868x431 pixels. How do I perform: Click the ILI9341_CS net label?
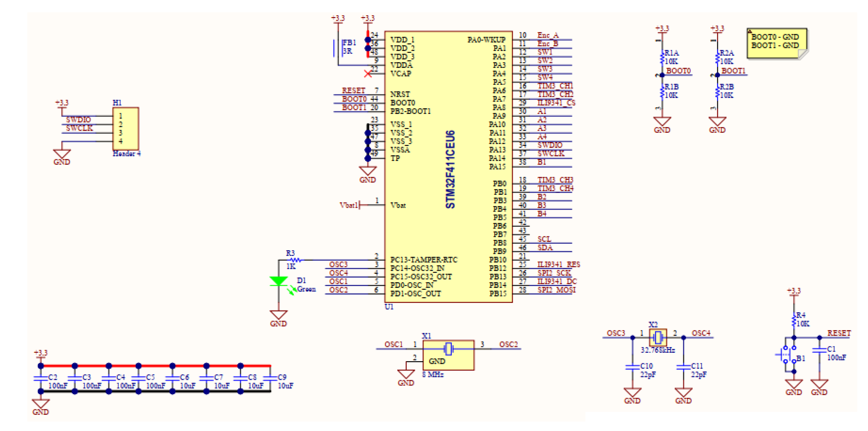(556, 102)
